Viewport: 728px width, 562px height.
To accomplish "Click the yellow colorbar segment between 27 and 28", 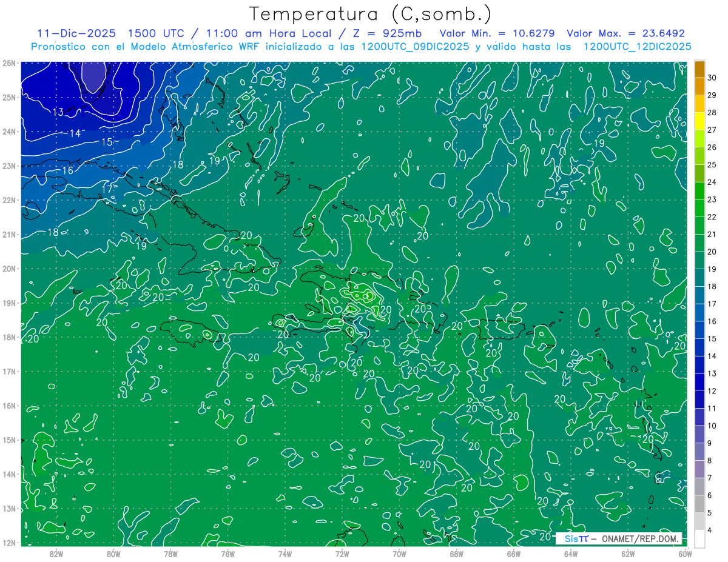I will pos(699,121).
